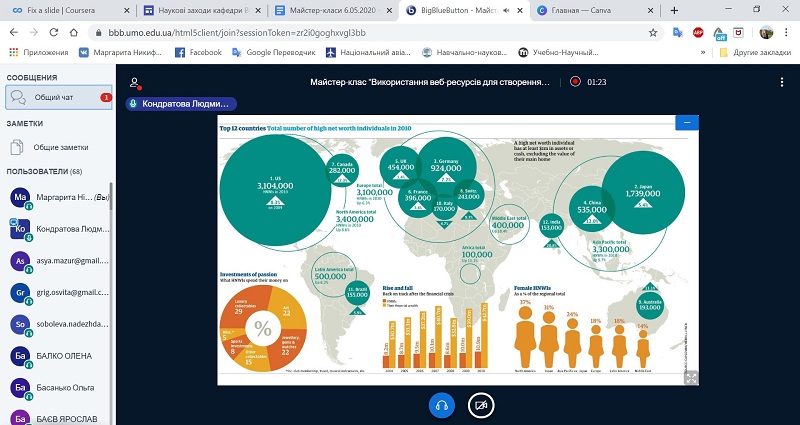
Task: Bookmark this page with star icon
Action: pyautogui.click(x=652, y=31)
